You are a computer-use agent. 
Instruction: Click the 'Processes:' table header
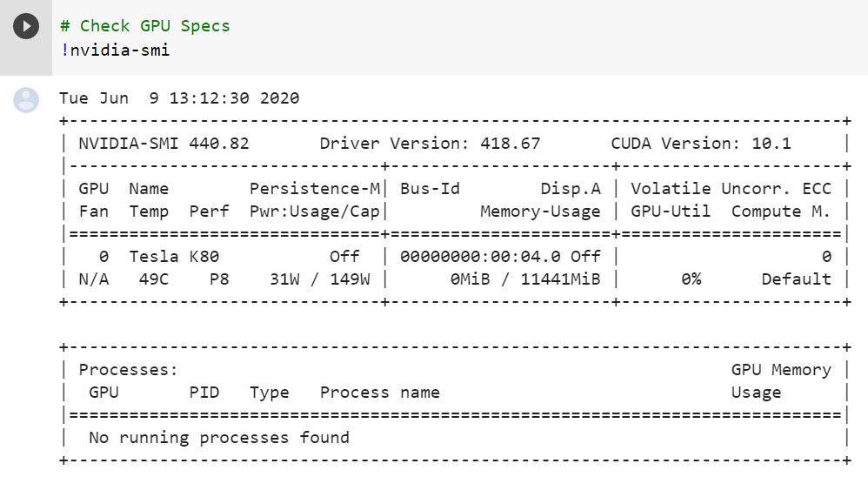pos(129,370)
